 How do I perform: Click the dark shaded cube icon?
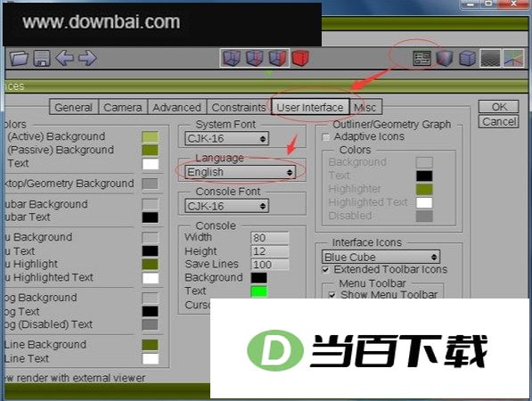coord(444,58)
